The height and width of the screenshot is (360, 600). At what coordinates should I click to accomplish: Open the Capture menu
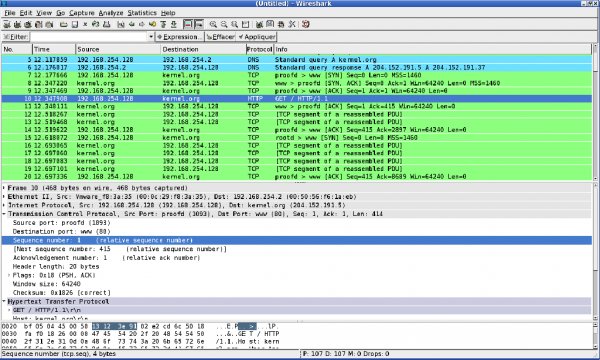click(x=82, y=13)
